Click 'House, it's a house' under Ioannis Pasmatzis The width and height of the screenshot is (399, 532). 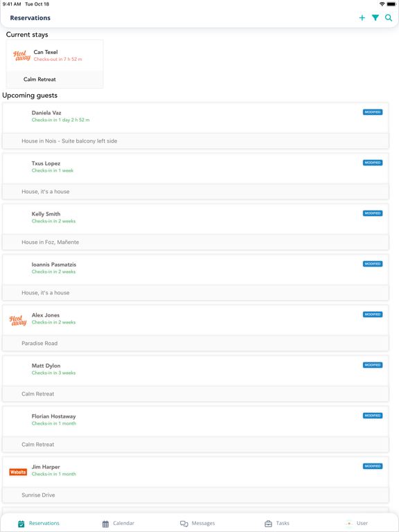tap(46, 292)
